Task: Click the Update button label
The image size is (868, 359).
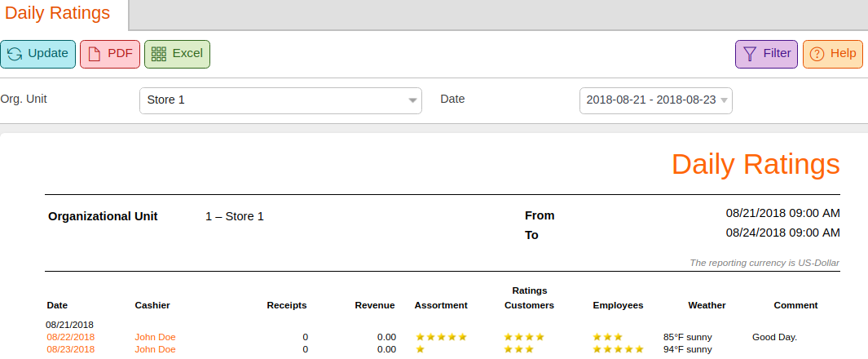Action: tap(48, 53)
